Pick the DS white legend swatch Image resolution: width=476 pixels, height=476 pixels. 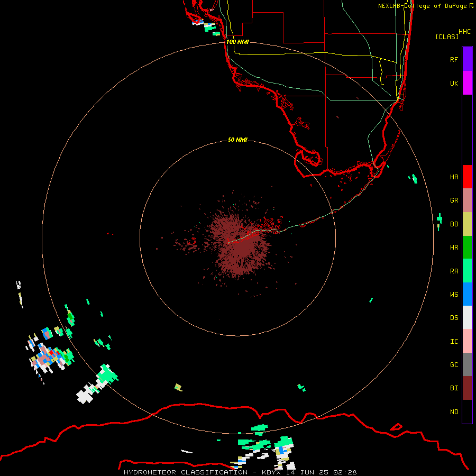tap(467, 317)
